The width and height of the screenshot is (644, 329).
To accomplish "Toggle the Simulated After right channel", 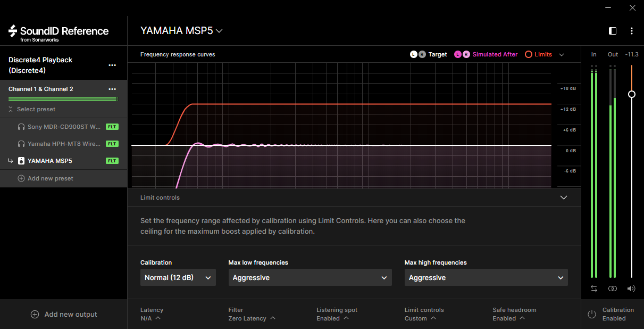I will point(466,54).
